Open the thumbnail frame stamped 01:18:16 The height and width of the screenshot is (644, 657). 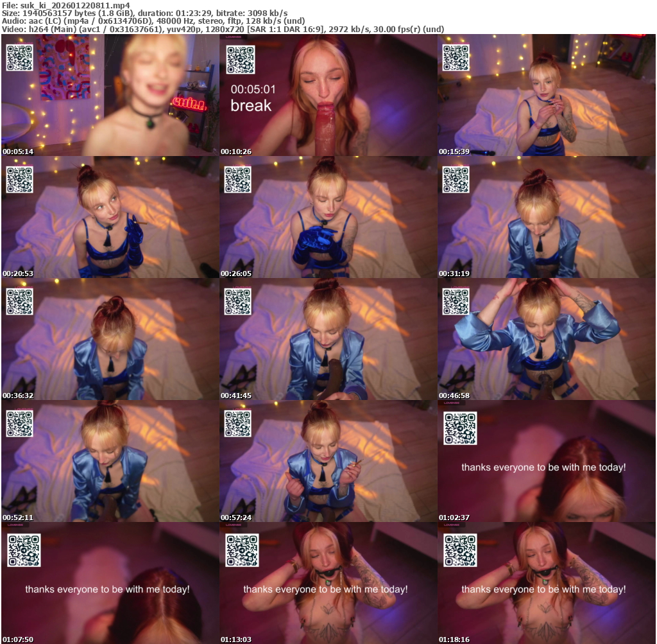[547, 583]
